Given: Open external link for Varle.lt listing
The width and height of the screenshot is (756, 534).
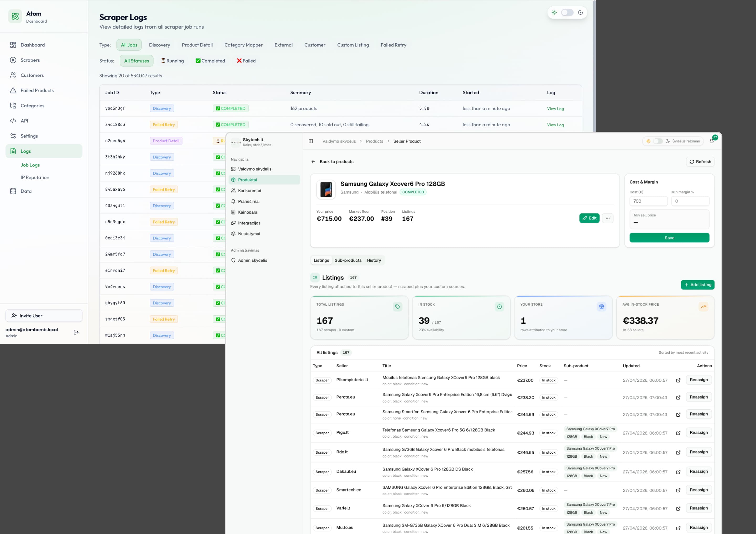Looking at the screenshot, I should [678, 509].
